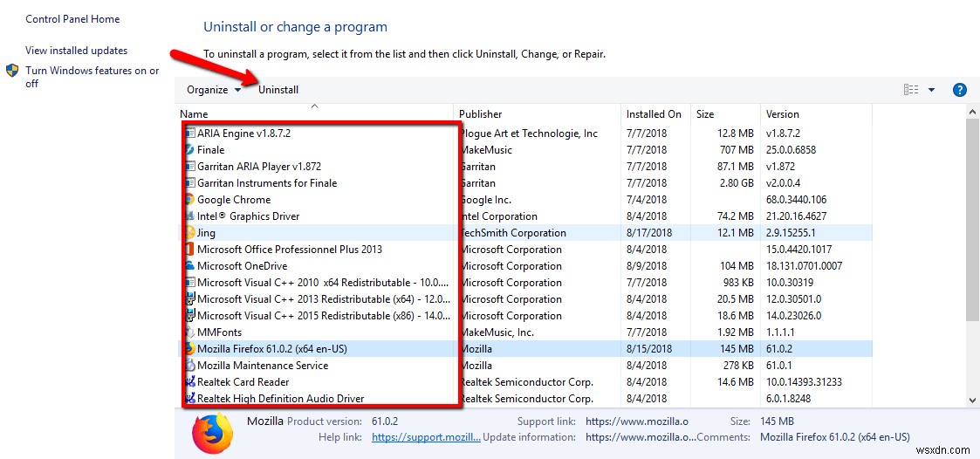Click the MMFonts program icon

(x=191, y=332)
